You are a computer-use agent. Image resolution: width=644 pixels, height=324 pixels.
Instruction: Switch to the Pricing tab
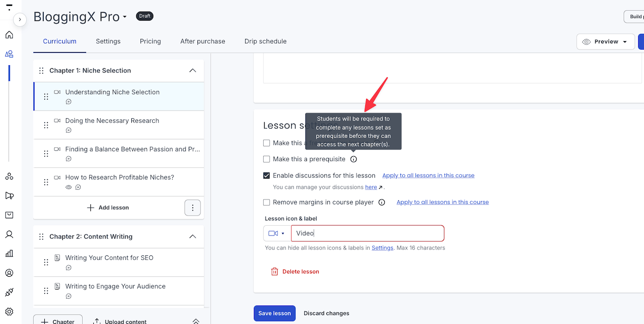[x=150, y=41]
